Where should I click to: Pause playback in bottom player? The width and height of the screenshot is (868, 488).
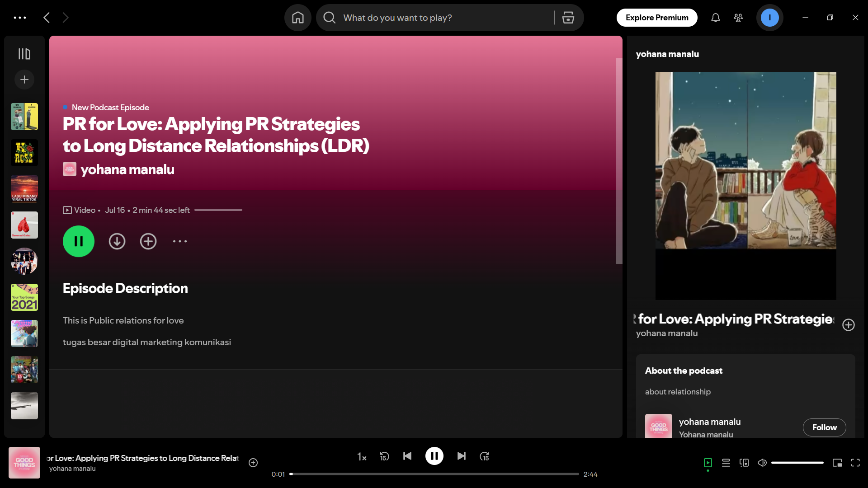[x=434, y=456]
